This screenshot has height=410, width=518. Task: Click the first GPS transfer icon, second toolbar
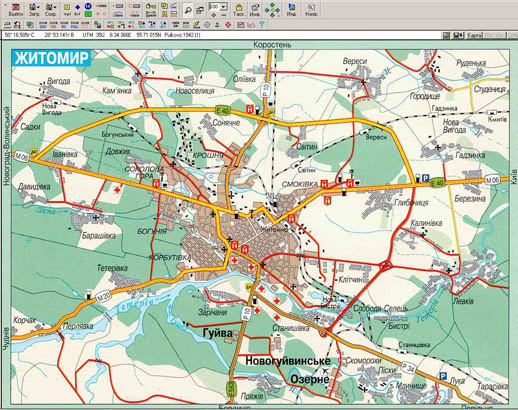[x=110, y=25]
